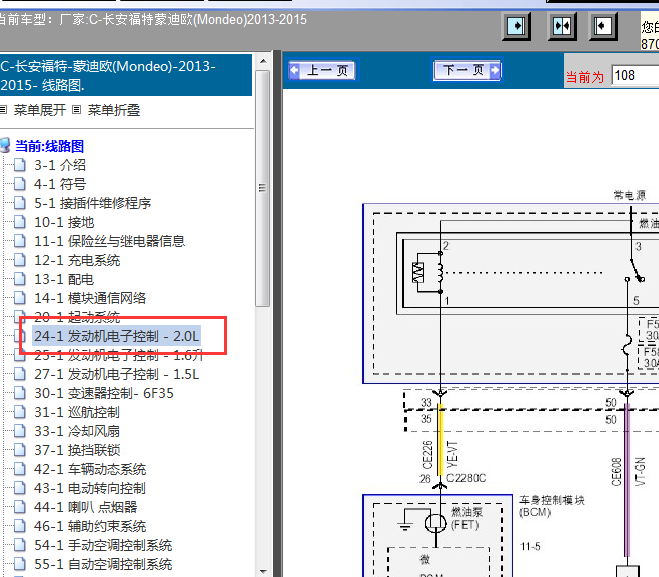
Task: Click the collapse-left panel layout icon
Action: 603,26
